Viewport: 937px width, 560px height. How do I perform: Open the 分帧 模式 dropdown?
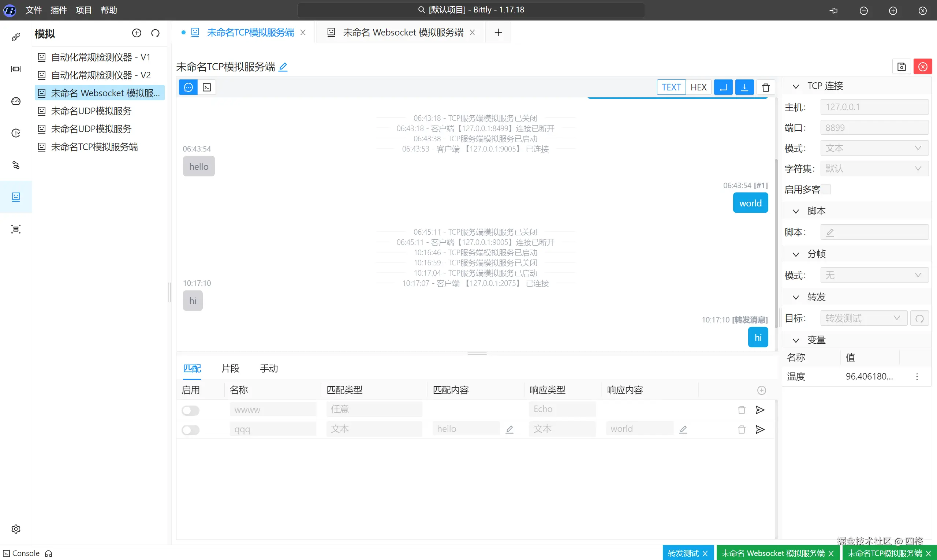pyautogui.click(x=874, y=275)
